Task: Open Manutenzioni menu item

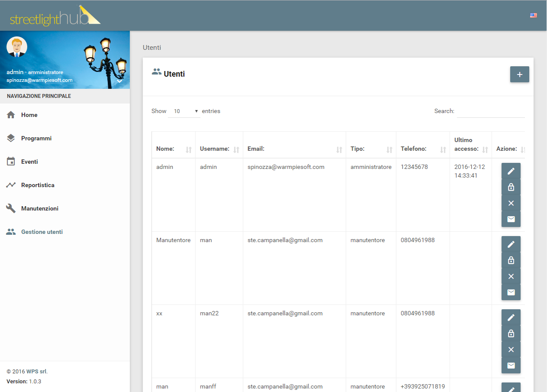Action: (65, 208)
